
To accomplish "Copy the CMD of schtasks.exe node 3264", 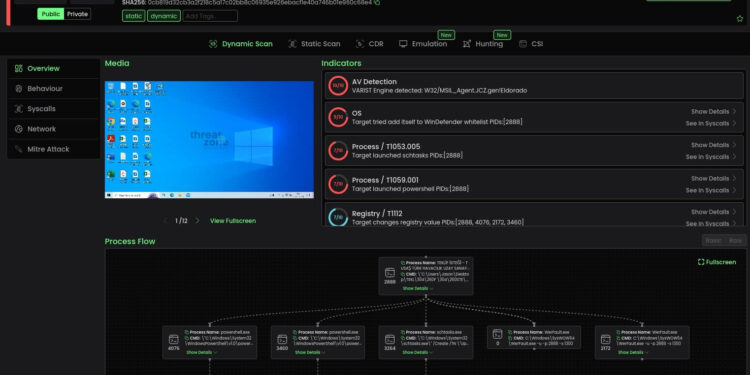I will (402, 338).
